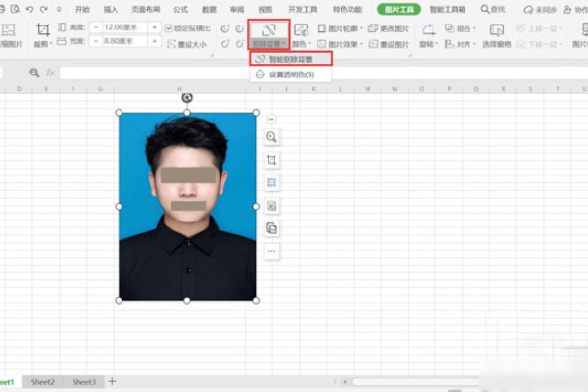
Task: Click the 裁剪 crop tool icon
Action: [43, 29]
